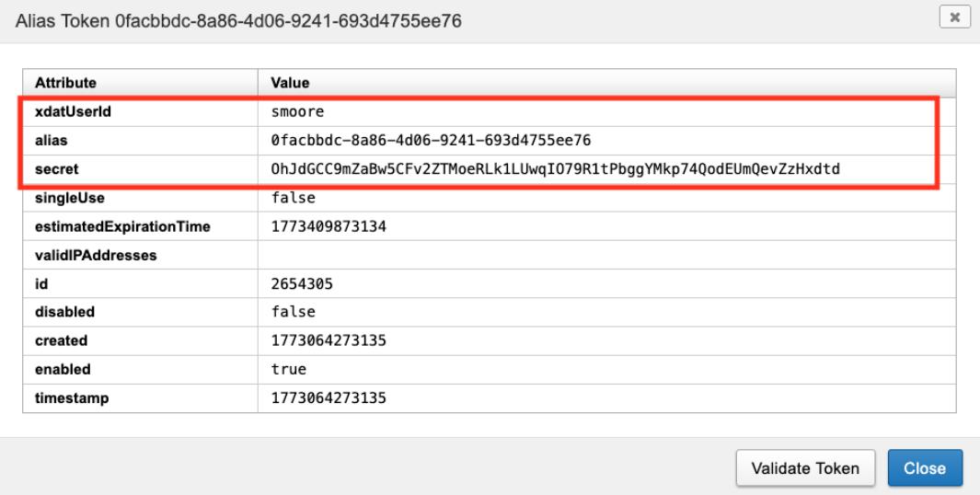
Task: Select the secret value starting OhJdGCC9
Action: click(555, 169)
